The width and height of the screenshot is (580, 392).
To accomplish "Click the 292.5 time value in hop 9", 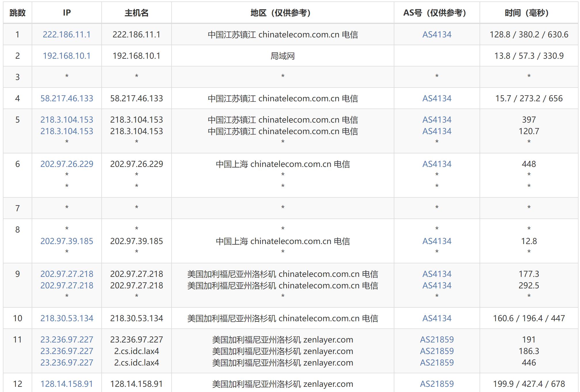I will tap(529, 286).
